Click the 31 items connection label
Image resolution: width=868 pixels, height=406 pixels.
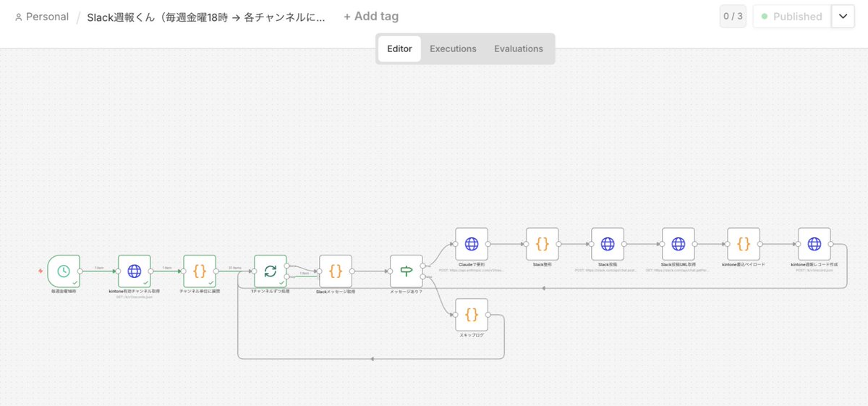click(x=234, y=268)
